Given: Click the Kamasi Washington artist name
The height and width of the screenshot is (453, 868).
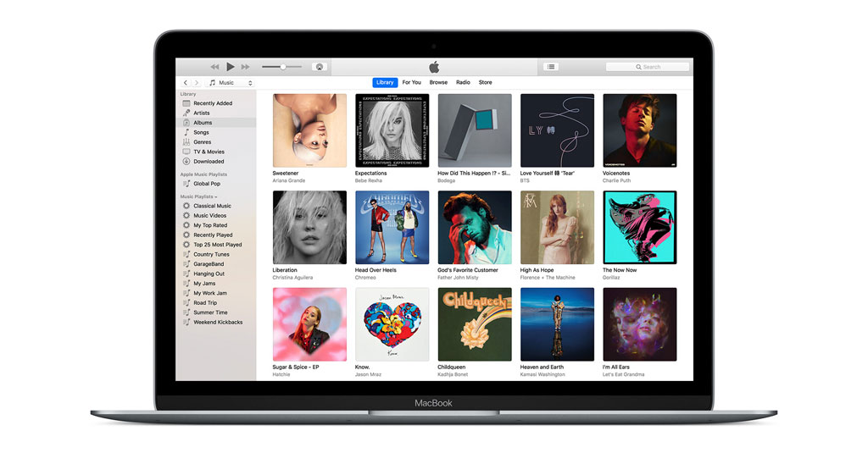Looking at the screenshot, I should [542, 374].
